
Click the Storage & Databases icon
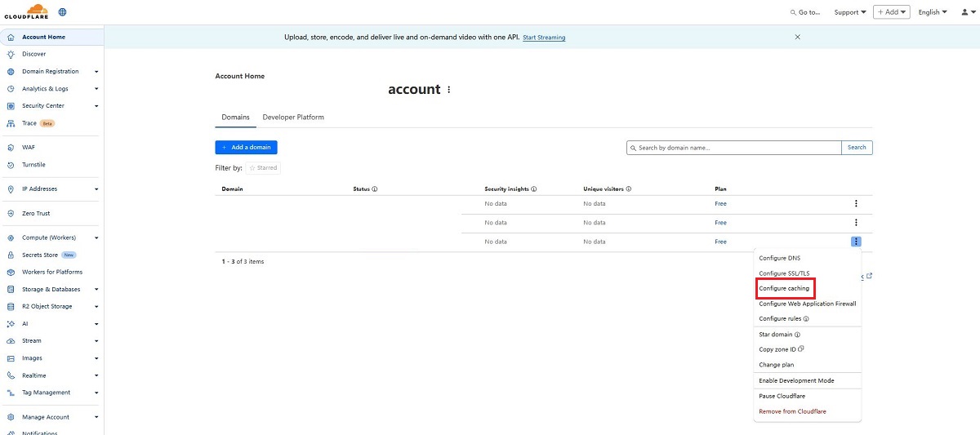click(x=11, y=289)
